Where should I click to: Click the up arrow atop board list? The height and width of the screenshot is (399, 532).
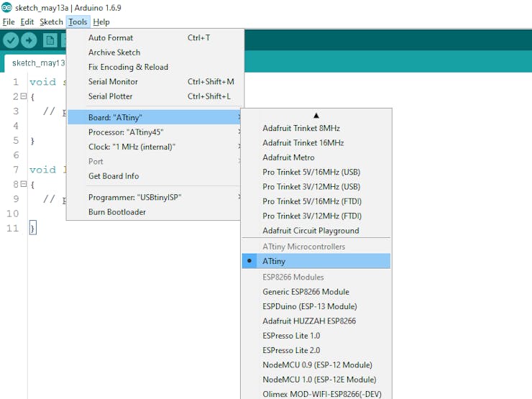pos(316,116)
